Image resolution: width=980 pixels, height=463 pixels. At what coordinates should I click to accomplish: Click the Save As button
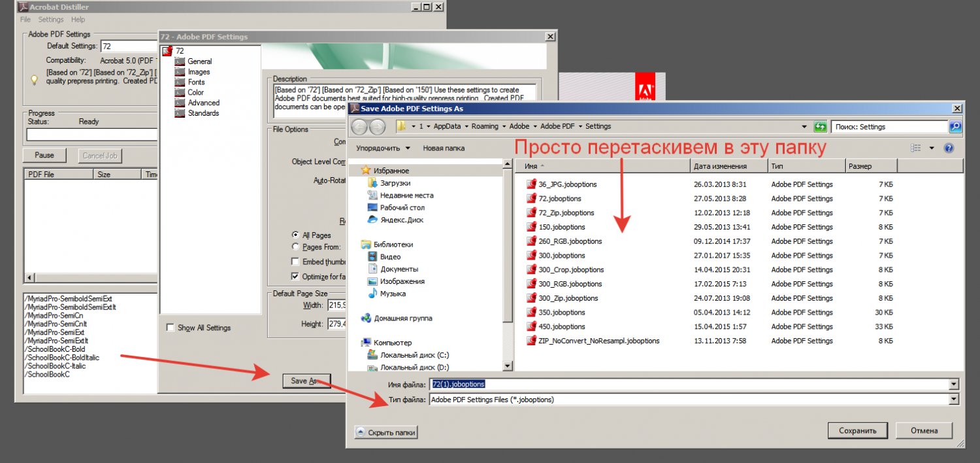tap(306, 381)
